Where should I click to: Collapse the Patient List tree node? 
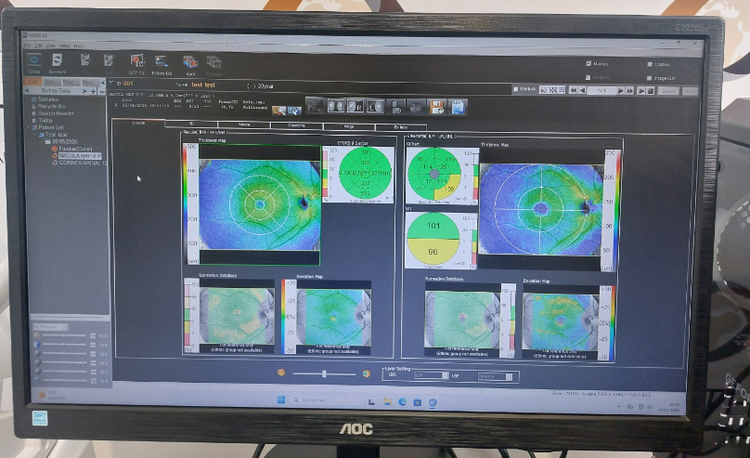31,127
